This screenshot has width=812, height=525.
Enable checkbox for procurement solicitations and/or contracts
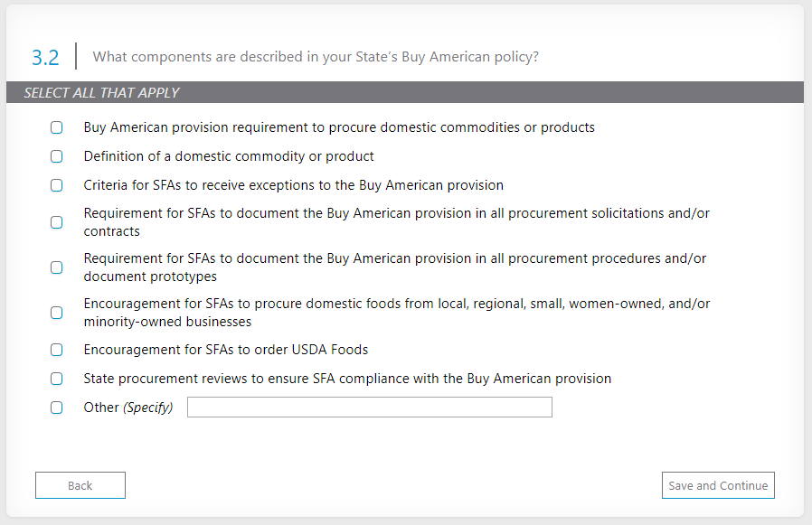click(x=57, y=222)
